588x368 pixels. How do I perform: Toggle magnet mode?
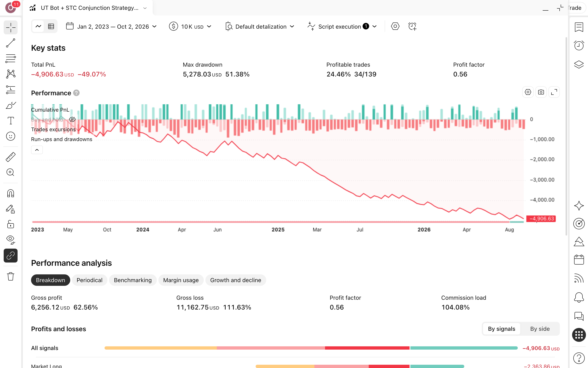click(11, 193)
